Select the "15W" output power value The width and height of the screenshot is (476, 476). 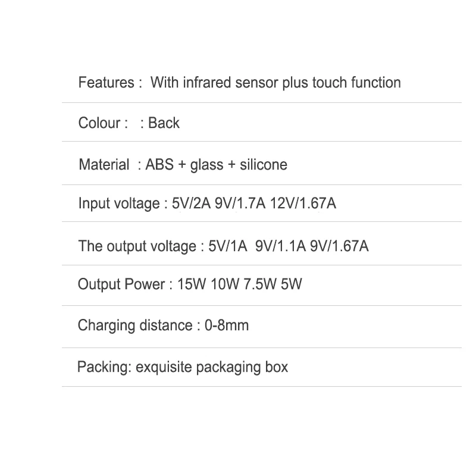(192, 284)
